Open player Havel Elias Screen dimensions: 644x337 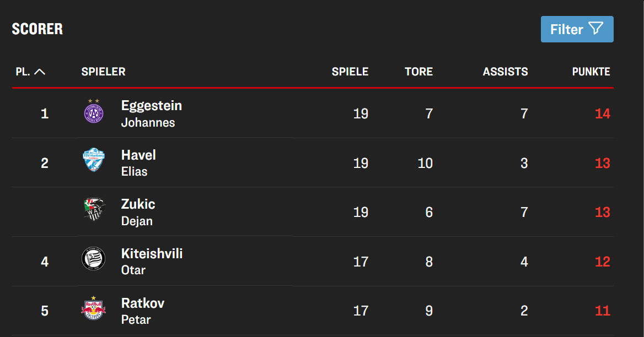(x=138, y=162)
